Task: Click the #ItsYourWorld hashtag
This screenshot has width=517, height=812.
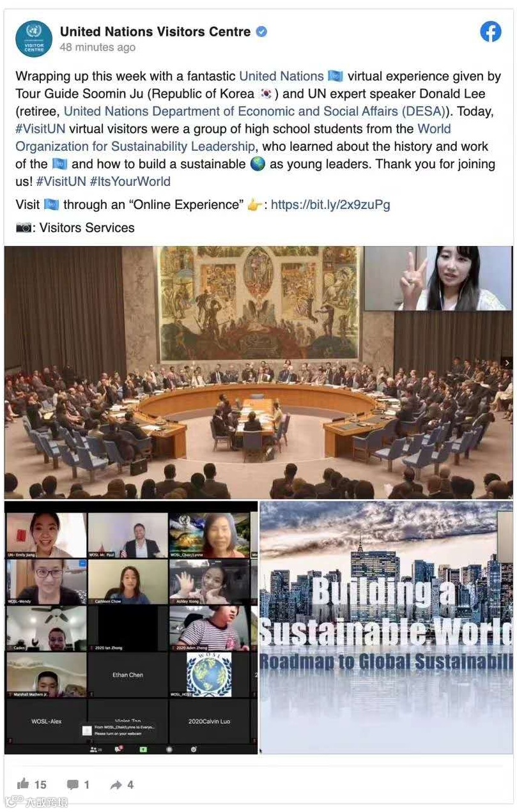Action: [130, 181]
